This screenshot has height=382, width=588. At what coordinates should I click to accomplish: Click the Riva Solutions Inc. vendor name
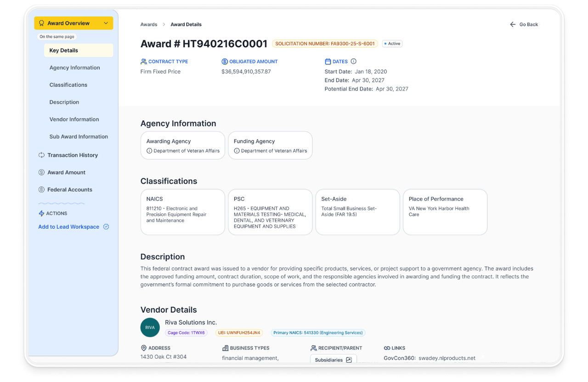pyautogui.click(x=191, y=322)
